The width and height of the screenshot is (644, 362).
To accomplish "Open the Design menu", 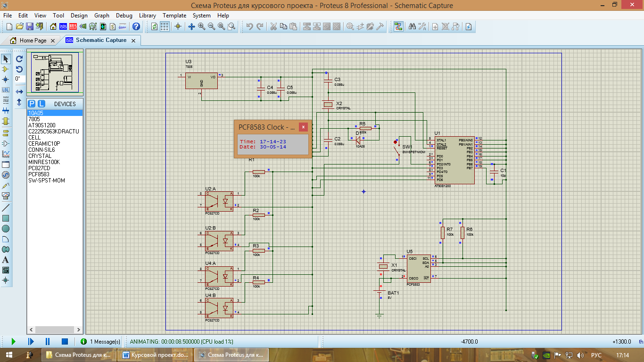I will click(79, 16).
